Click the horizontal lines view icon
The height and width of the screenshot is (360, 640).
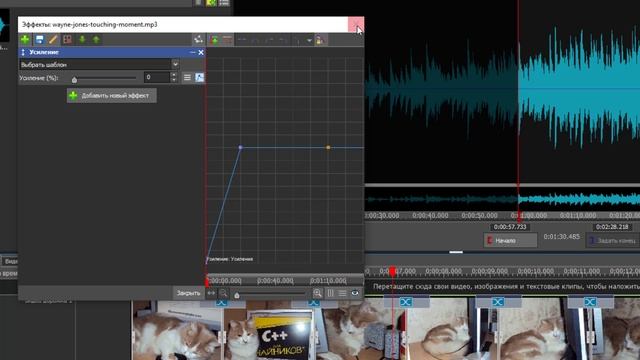342,293
